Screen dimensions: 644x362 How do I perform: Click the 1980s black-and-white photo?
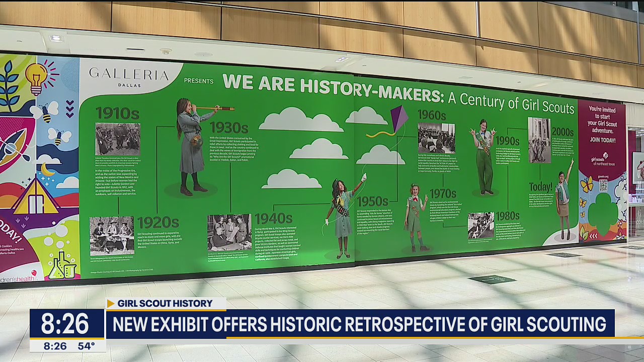[480, 225]
